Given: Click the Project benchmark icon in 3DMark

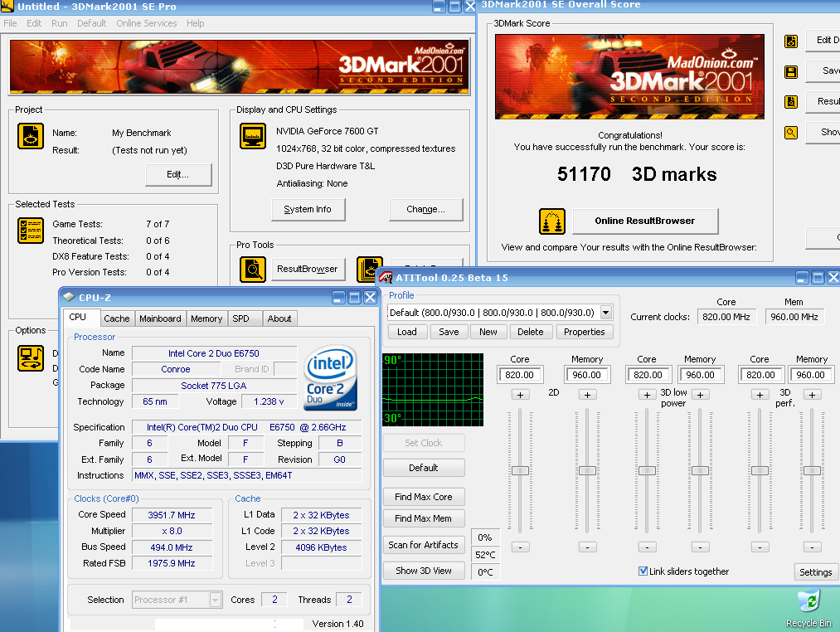Looking at the screenshot, I should pyautogui.click(x=31, y=136).
